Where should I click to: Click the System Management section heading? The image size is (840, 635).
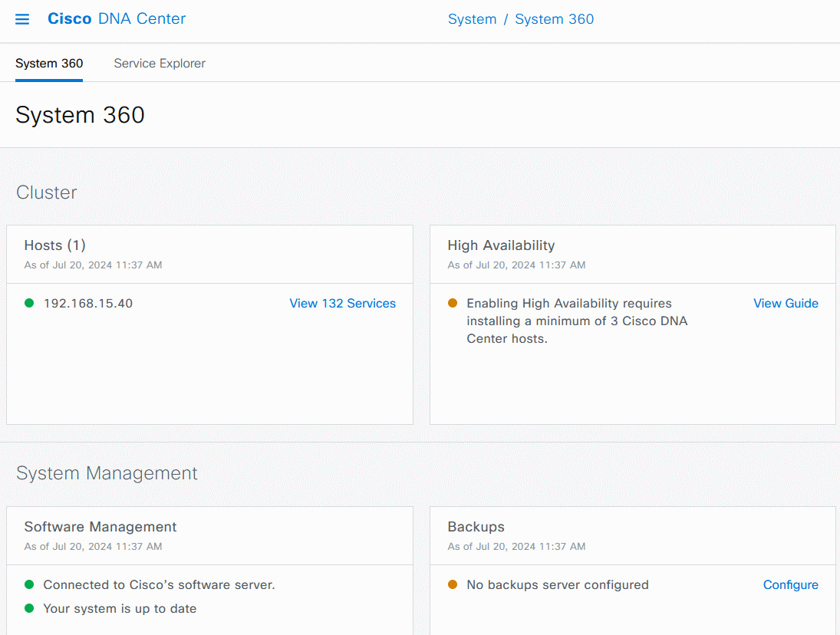107,473
